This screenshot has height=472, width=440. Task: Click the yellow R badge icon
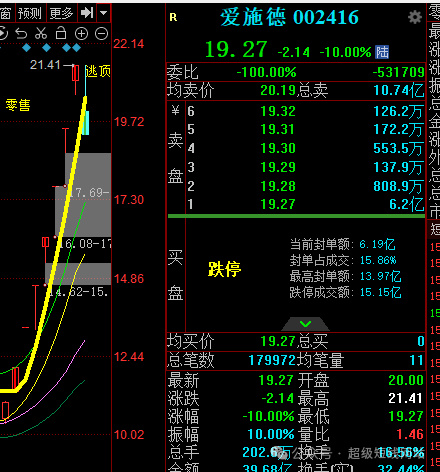[173, 17]
